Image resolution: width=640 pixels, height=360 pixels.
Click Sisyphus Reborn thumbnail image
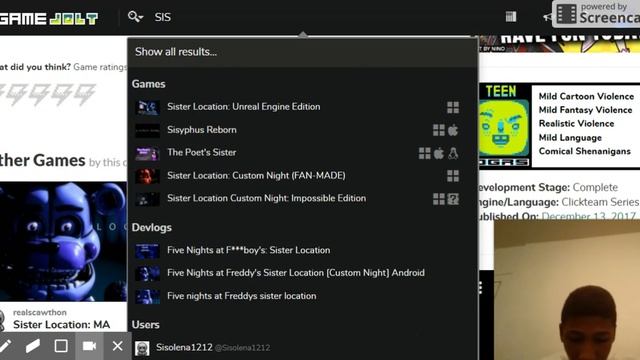click(x=147, y=130)
